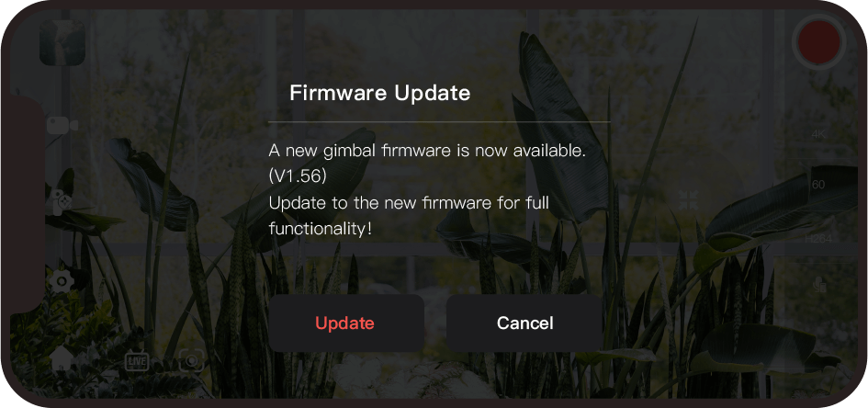Tap the microphone storage icon below H264
Screen dimensions: 868x408
[820, 284]
